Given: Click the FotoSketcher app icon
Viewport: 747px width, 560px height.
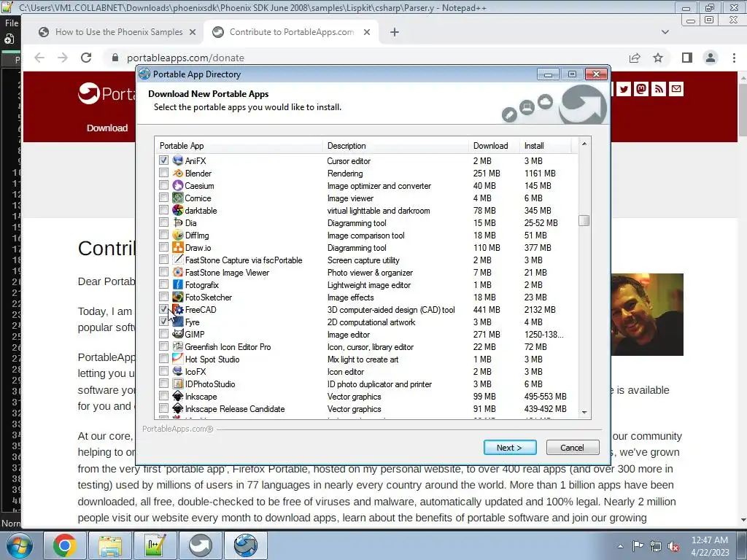Looking at the screenshot, I should pyautogui.click(x=178, y=297).
